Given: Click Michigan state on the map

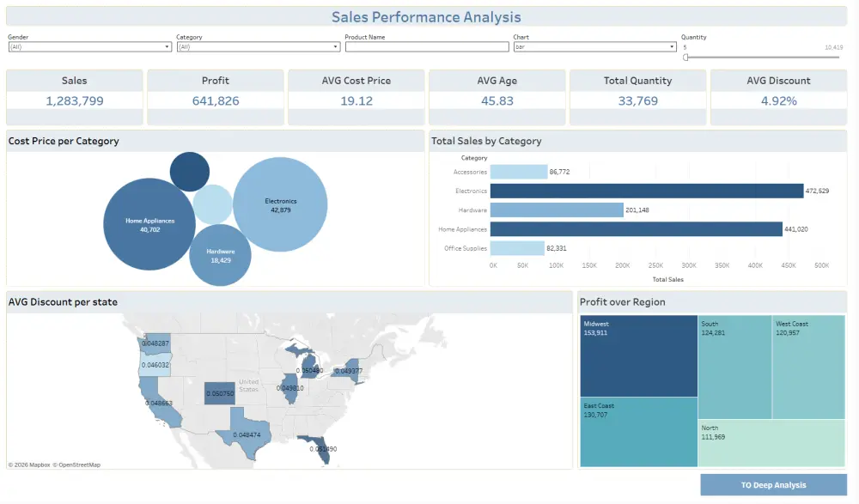Looking at the screenshot, I should (310, 367).
